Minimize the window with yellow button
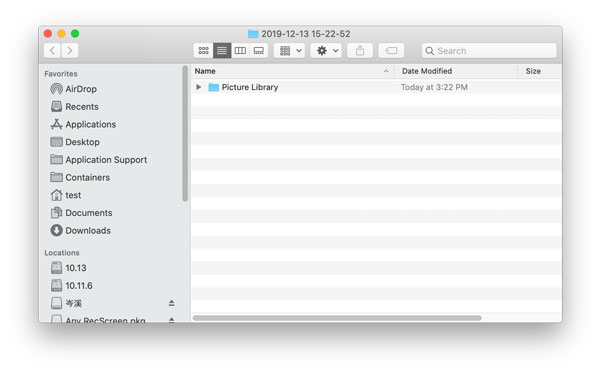The width and height of the screenshot is (600, 373). pyautogui.click(x=62, y=34)
